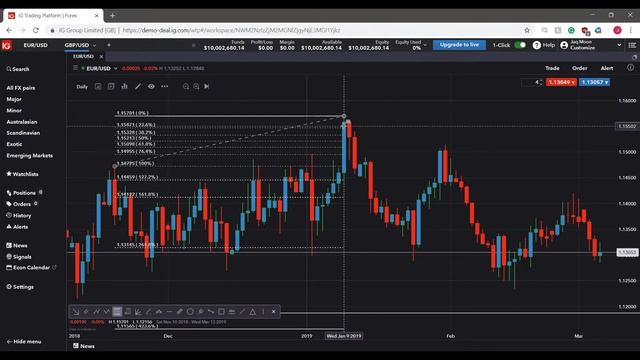Screen dimensions: 640x360
Task: Click the user profile avatar icon
Action: point(564,45)
